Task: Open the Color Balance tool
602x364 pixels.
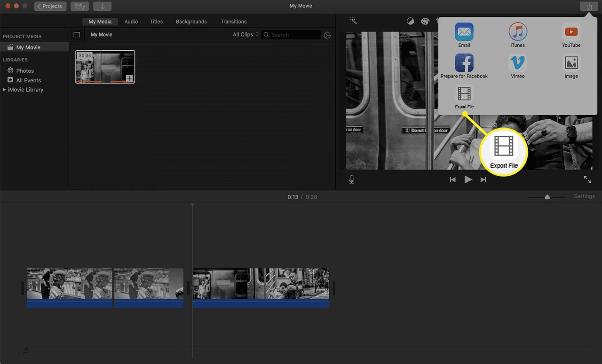Action: point(410,21)
